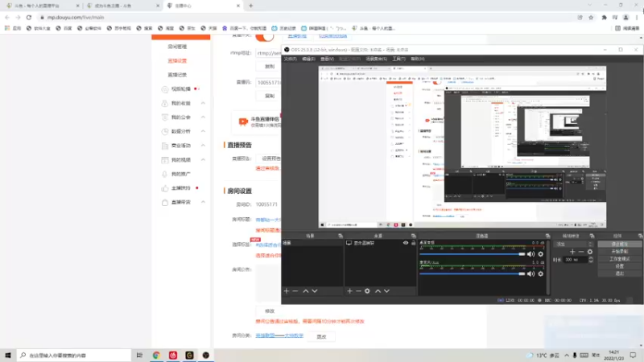Expand 我的公会 sidebar chevron

coord(203,117)
